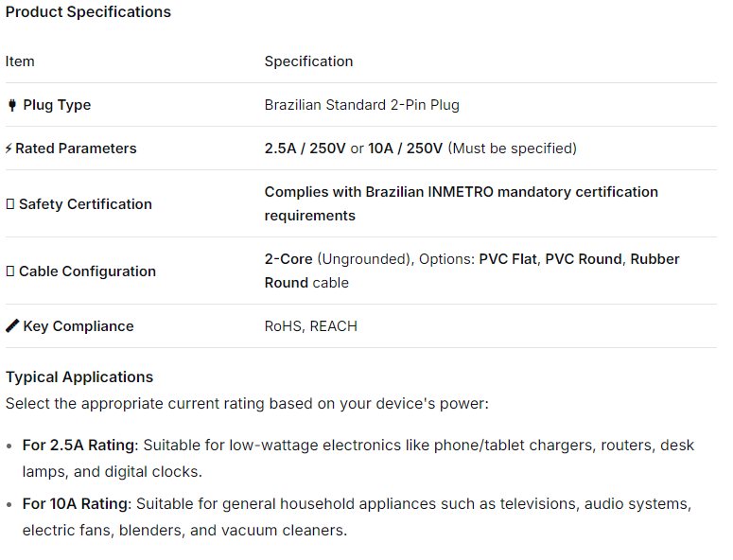
Task: Click the Cable Configuration label
Action: point(87,271)
